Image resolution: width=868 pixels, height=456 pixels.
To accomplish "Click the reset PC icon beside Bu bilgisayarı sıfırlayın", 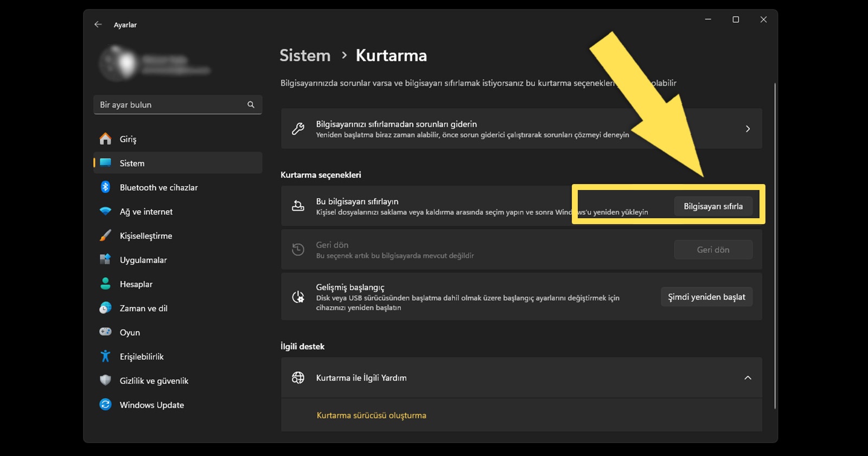I will point(298,206).
